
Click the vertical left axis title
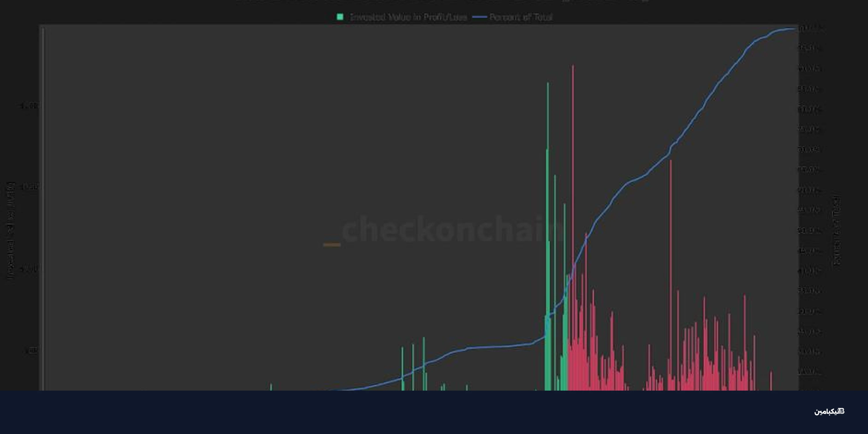tap(10, 231)
